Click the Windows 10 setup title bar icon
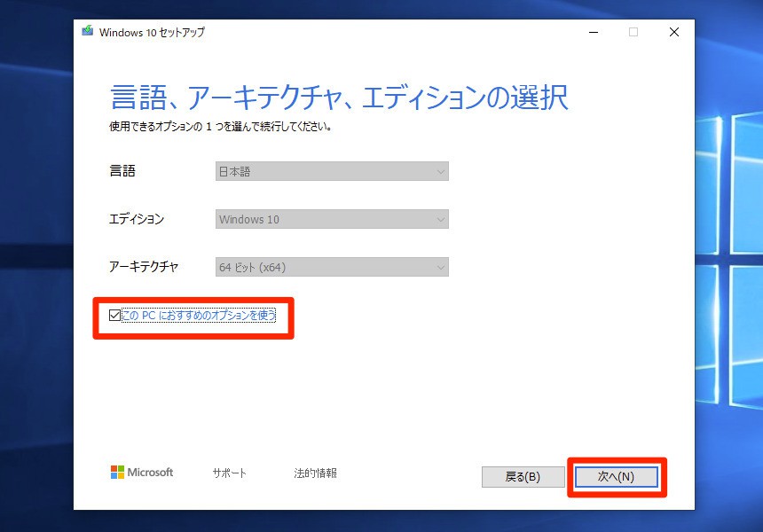The image size is (763, 532). pyautogui.click(x=88, y=31)
